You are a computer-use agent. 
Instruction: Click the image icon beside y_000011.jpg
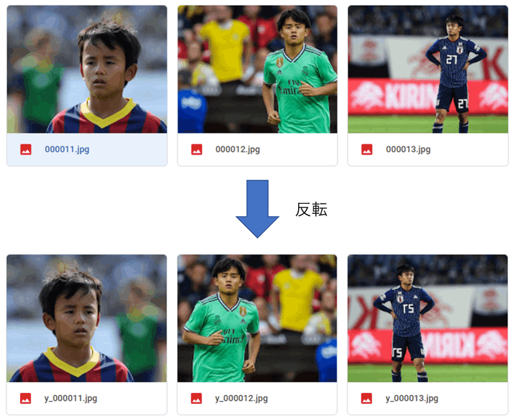click(26, 398)
